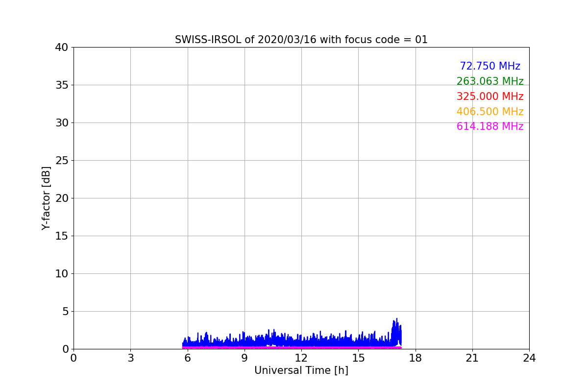
Task: Click the plot title SWISS-IRSOL of 2020/03/16
Action: click(x=301, y=40)
